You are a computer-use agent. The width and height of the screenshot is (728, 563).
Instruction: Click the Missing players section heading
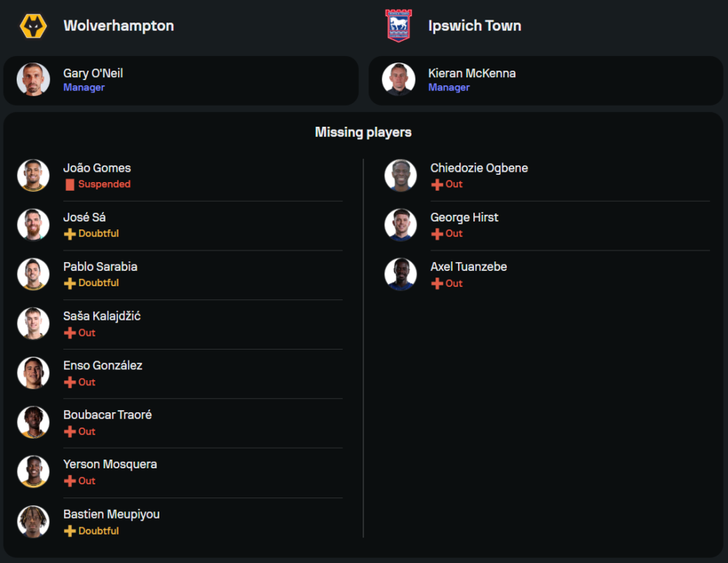coord(363,133)
